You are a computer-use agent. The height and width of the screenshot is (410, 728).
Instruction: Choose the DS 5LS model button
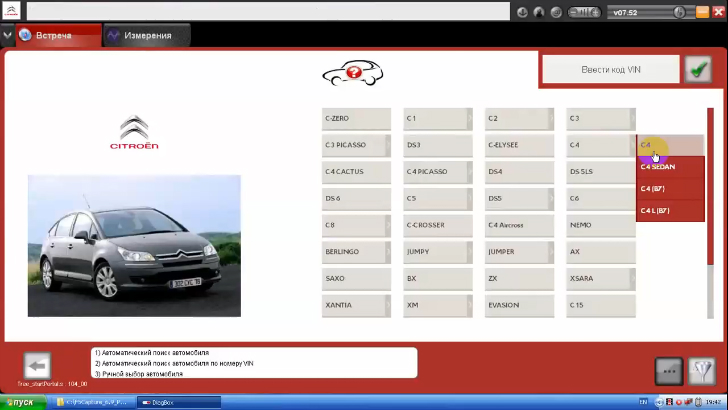(x=601, y=172)
